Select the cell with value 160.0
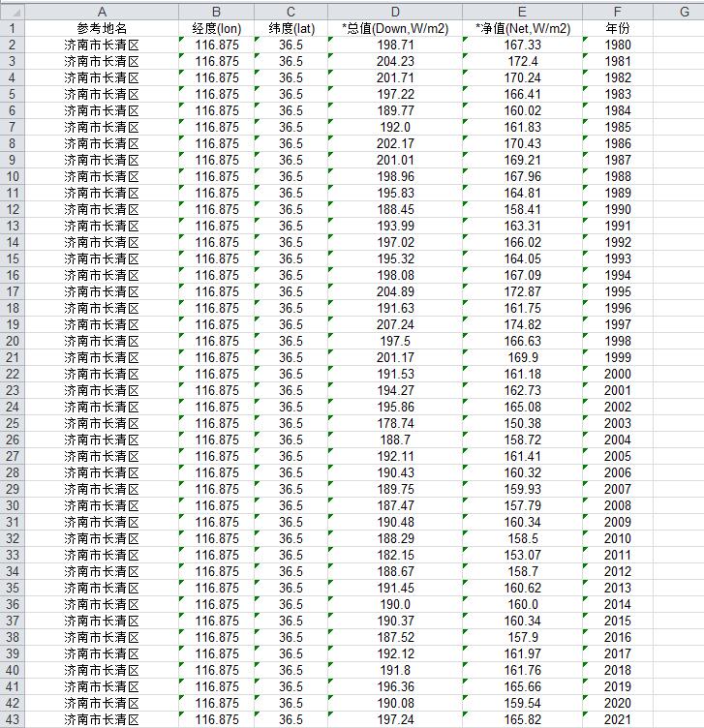Image resolution: width=704 pixels, height=728 pixels. pyautogui.click(x=522, y=604)
